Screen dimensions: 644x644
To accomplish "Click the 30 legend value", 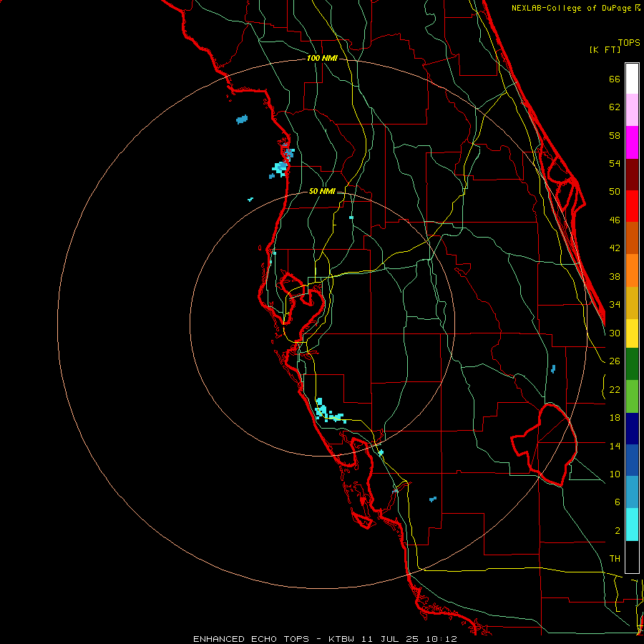I will (x=615, y=333).
